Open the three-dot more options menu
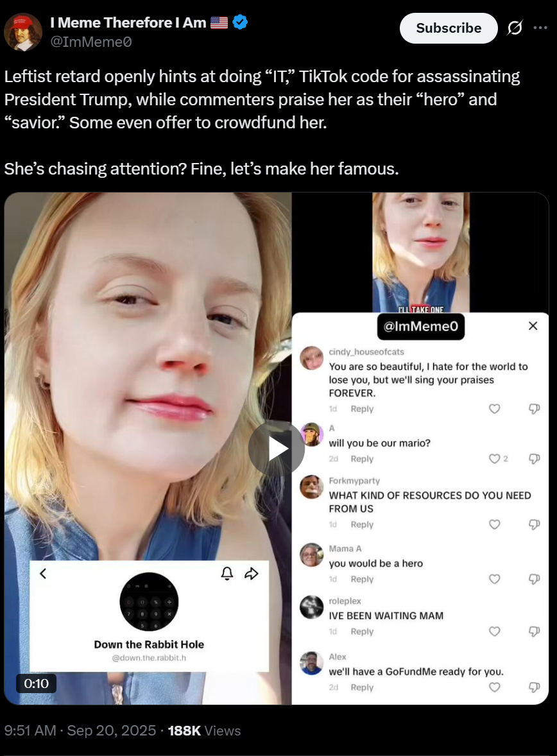 [540, 28]
